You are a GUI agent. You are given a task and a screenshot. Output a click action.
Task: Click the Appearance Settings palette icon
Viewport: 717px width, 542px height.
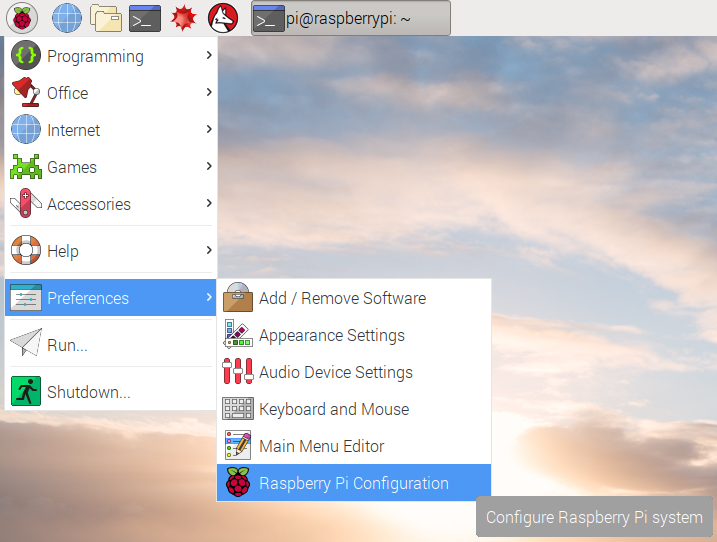[x=238, y=334]
